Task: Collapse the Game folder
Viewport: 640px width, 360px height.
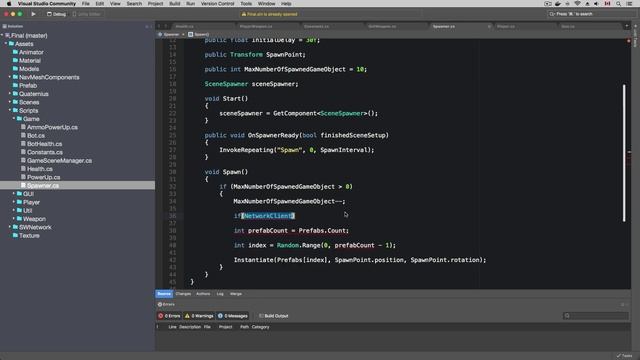Action: [x=14, y=119]
